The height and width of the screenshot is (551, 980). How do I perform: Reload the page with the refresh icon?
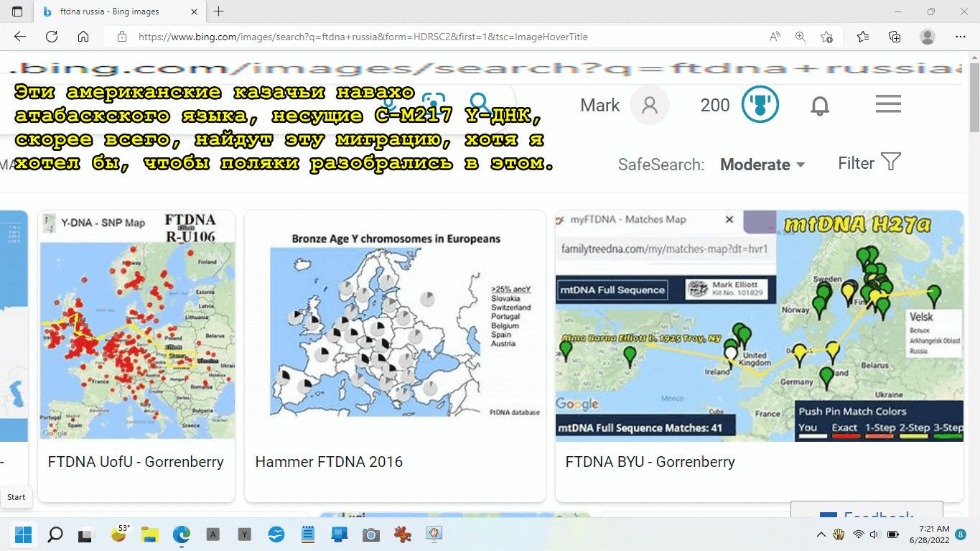tap(52, 37)
